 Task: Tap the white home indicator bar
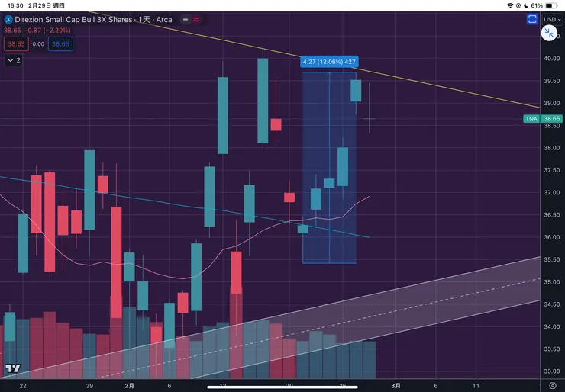tap(282, 387)
